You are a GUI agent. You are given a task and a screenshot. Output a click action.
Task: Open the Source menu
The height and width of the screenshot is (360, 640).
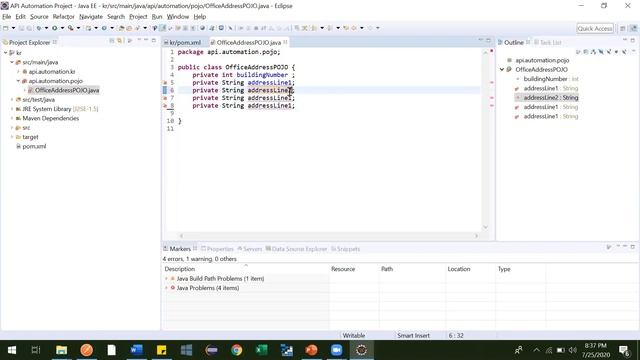39,17
